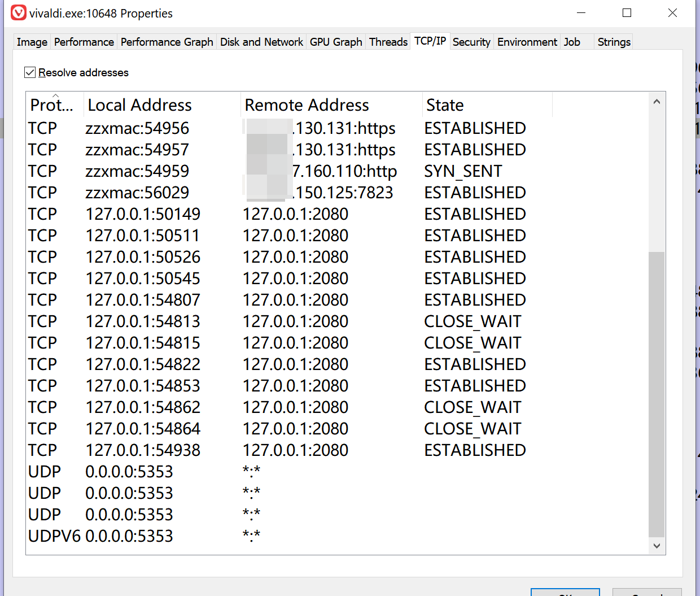
Task: Select connection row 127.0.0.1:50149
Action: 338,214
